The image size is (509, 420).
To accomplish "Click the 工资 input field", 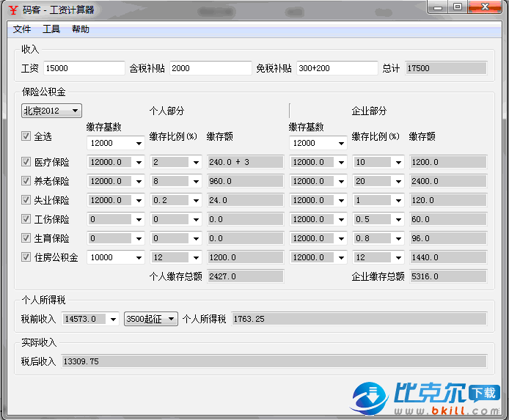I will click(84, 68).
